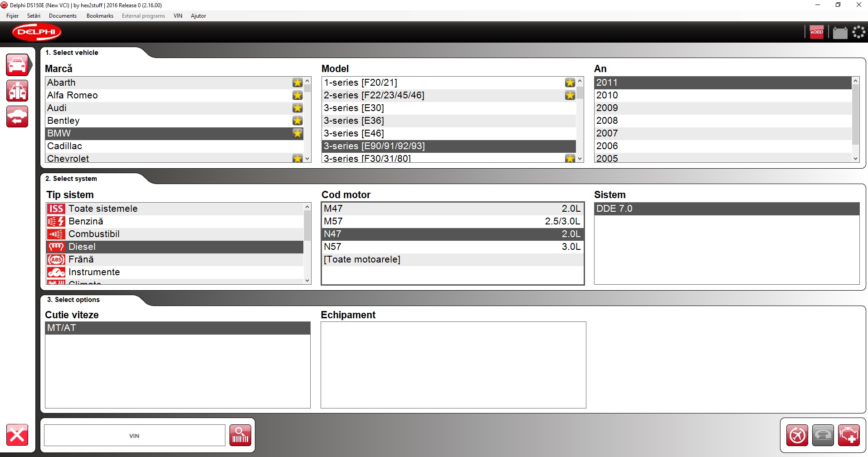Screen dimensions: 868x457
Task: Click the Tip sistem scroll-down arrow
Action: tap(307, 281)
